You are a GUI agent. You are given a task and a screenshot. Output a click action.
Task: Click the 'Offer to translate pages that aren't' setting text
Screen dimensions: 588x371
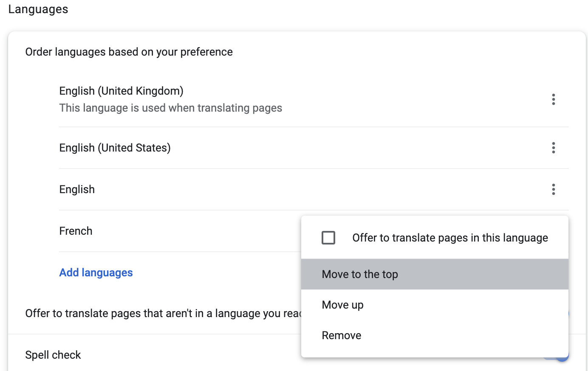pos(161,313)
